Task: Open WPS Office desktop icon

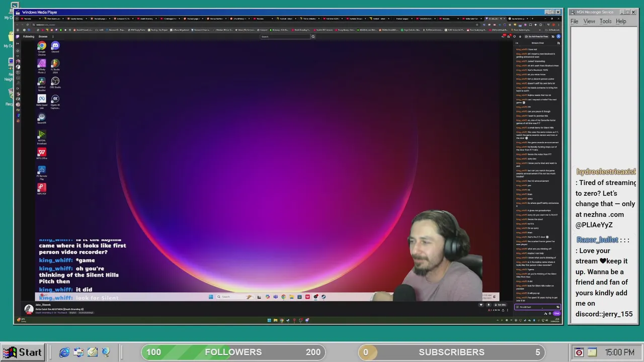Action: tap(42, 154)
